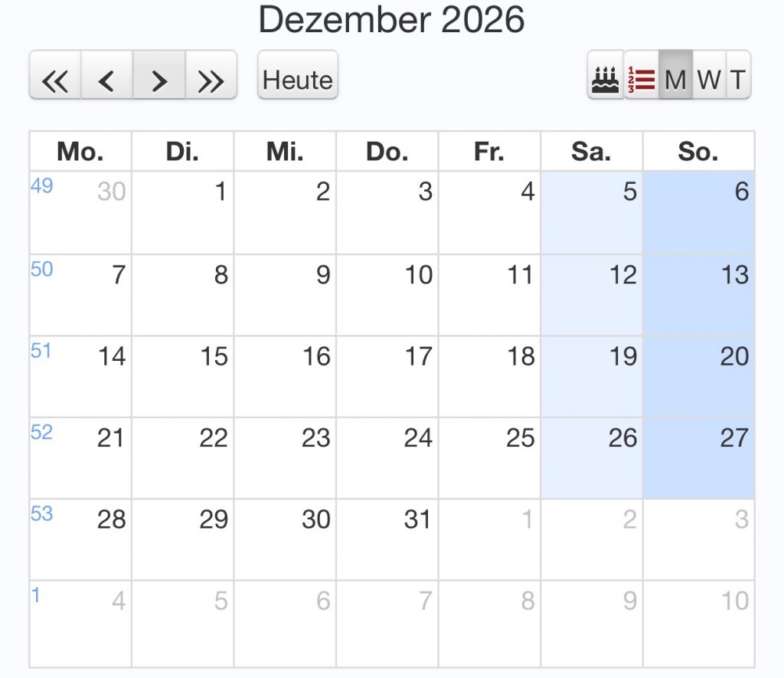784x678 pixels.
Task: Open calendar week 49
Action: 41,186
